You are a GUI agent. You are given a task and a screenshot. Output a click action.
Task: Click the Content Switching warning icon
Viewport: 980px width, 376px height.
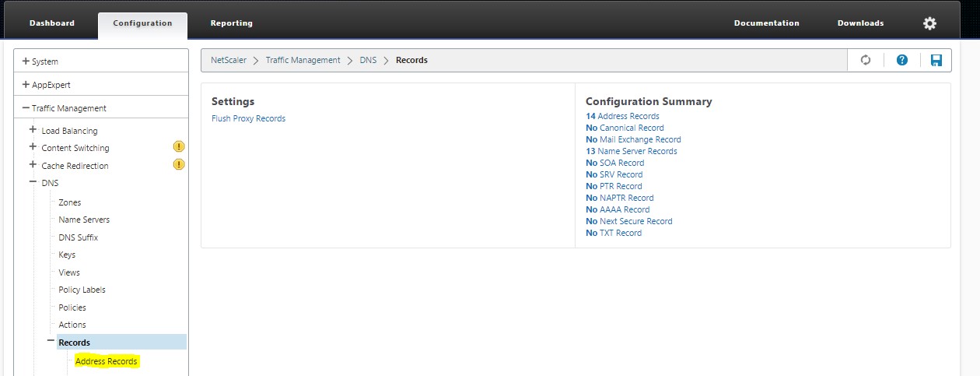tap(178, 146)
